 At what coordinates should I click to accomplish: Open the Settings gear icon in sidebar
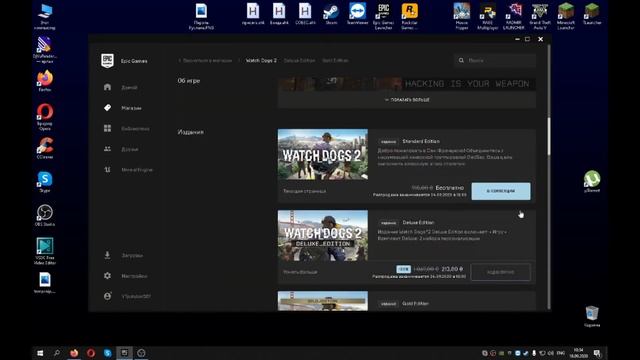click(107, 276)
